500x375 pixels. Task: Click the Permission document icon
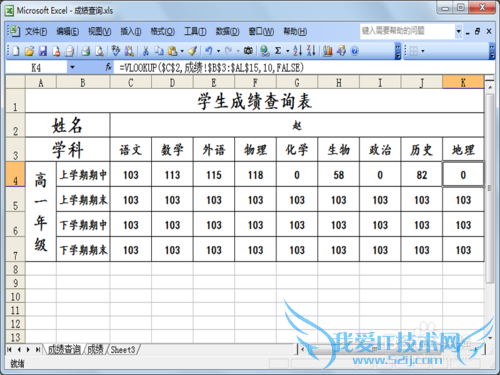56,51
